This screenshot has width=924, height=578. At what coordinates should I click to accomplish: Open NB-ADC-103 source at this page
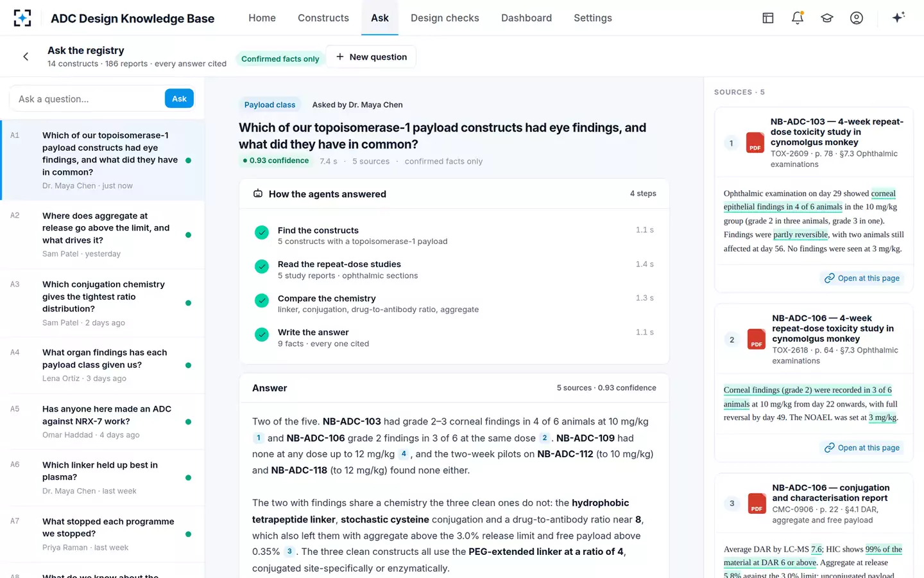[x=862, y=278]
